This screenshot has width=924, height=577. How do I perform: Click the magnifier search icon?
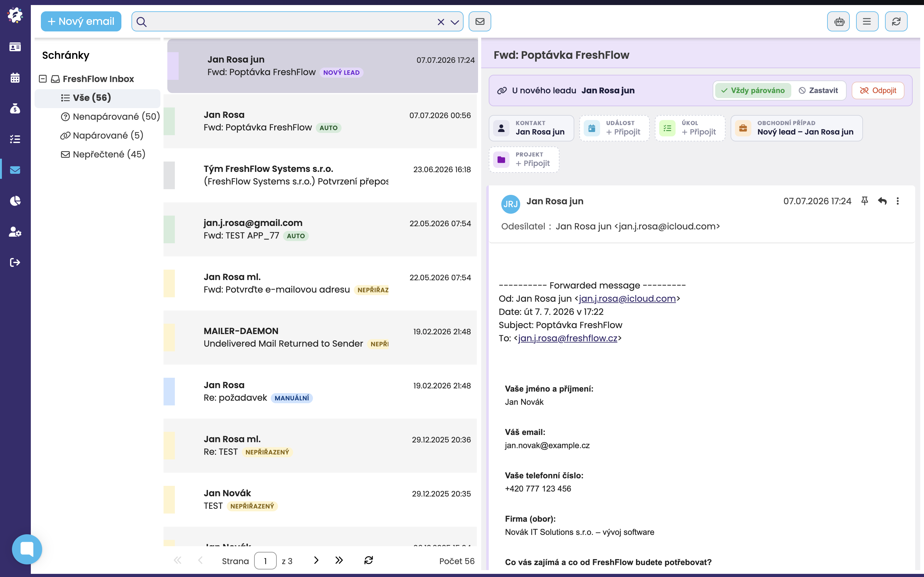tap(141, 22)
